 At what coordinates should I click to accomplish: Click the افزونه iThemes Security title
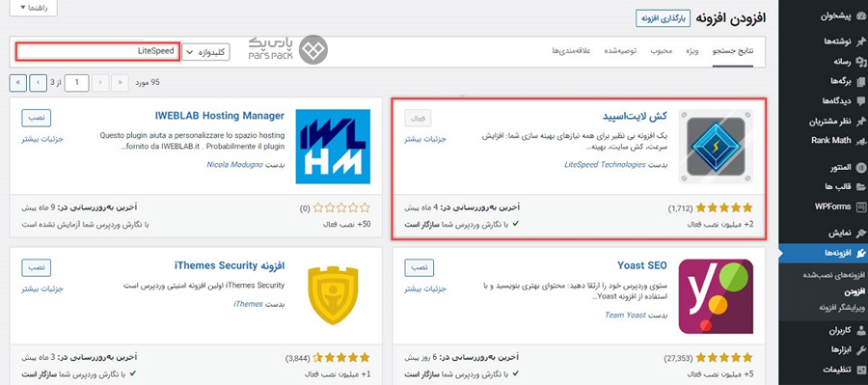(230, 266)
